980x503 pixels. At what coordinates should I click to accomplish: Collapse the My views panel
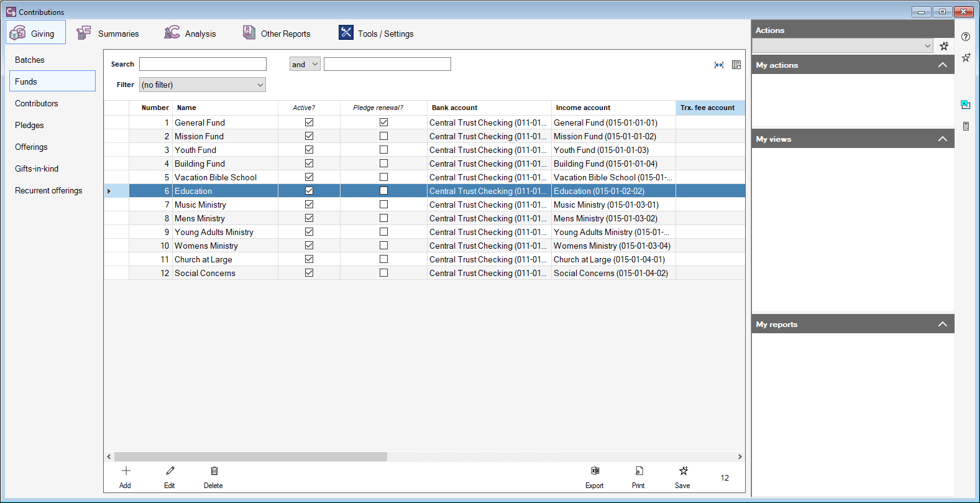click(942, 139)
